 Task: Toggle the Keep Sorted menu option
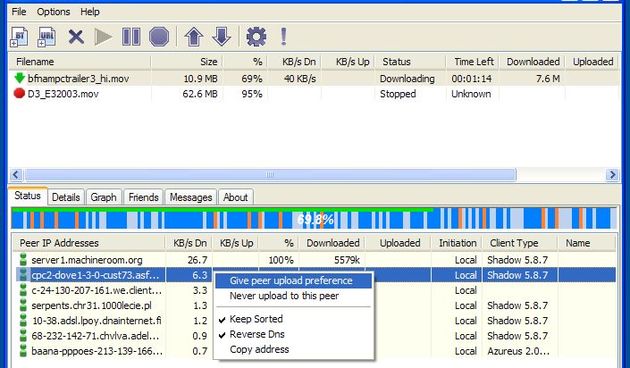coord(293,319)
